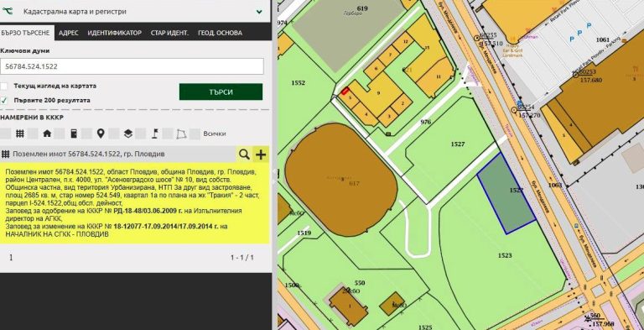Uncheck 'Първите 200 резултата' option
Screen dimensions: 644x330
3,101
